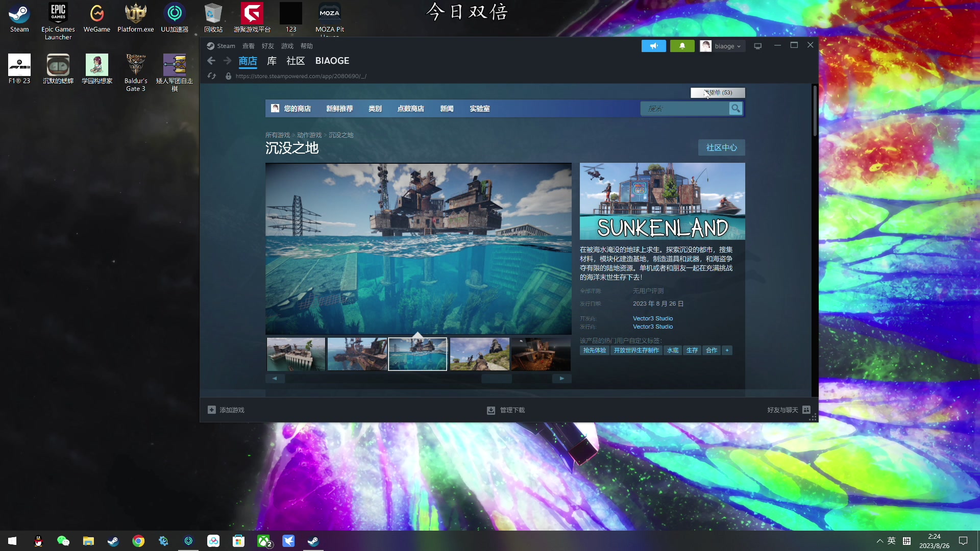Open the 查看 menu
The image size is (980, 551).
(249, 46)
